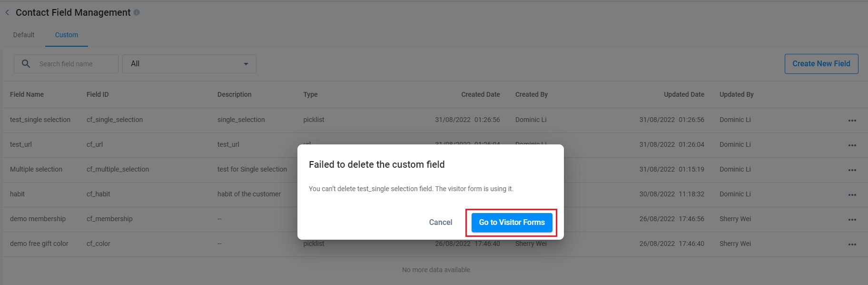Click Create New Field button

[821, 64]
